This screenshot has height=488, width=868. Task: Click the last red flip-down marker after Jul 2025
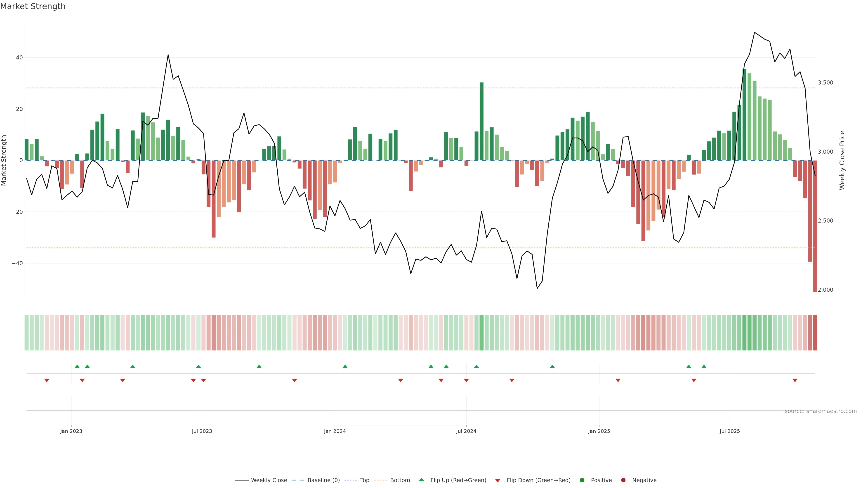click(x=795, y=380)
